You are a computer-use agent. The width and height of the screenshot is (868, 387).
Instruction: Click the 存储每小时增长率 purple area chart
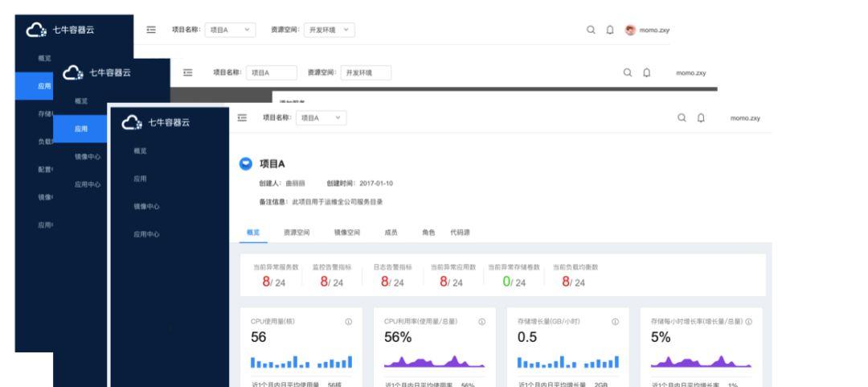(702, 362)
